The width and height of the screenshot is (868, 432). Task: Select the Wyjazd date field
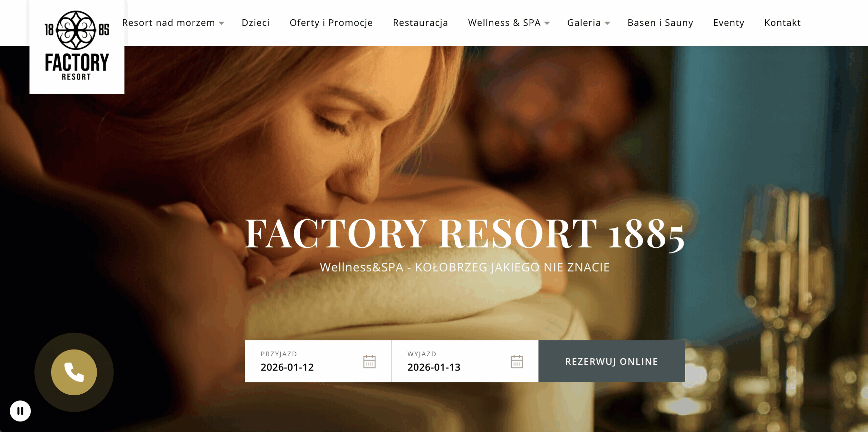point(465,361)
